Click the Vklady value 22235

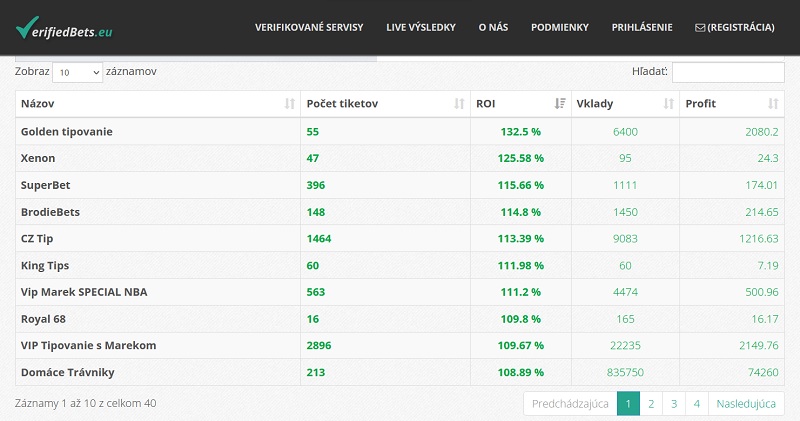tap(625, 345)
